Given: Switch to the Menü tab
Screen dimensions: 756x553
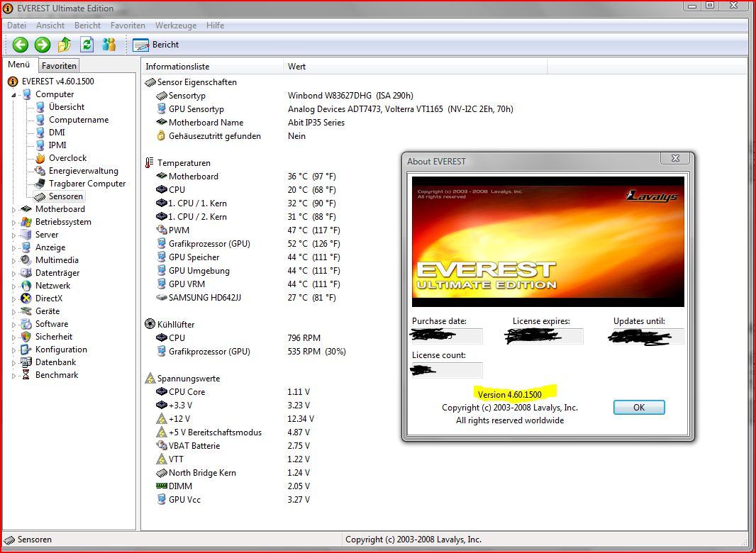Looking at the screenshot, I should point(19,65).
